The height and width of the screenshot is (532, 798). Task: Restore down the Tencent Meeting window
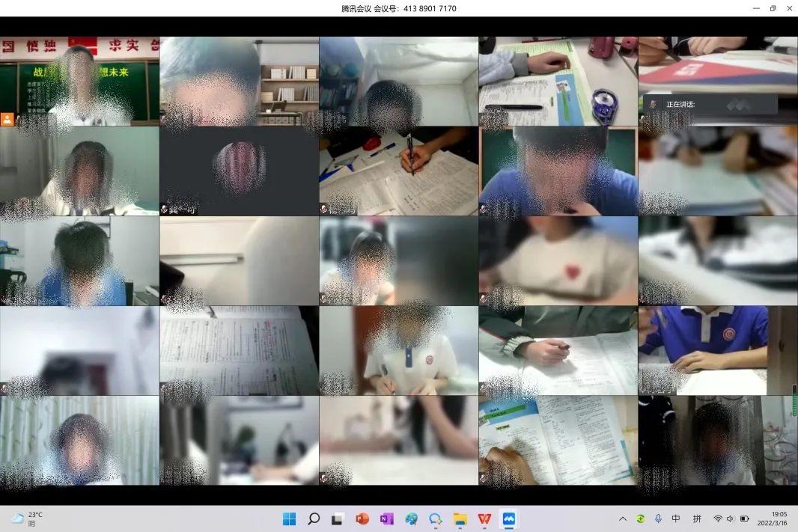773,8
